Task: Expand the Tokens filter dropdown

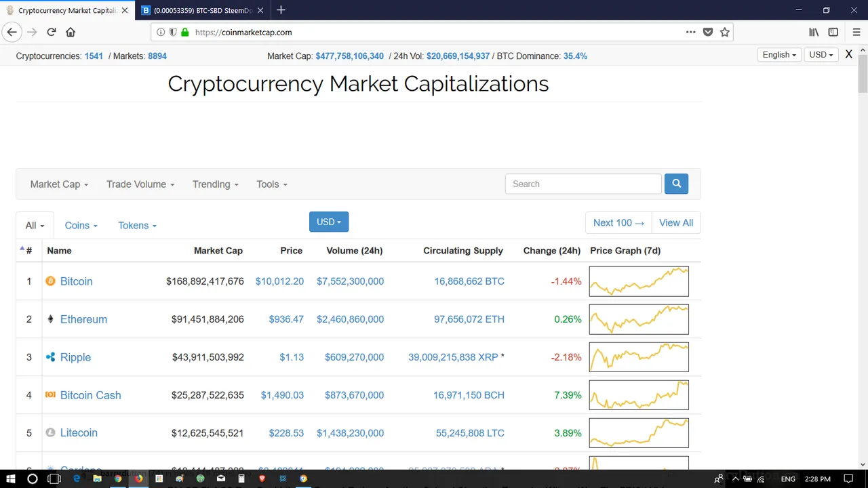Action: pyautogui.click(x=137, y=226)
